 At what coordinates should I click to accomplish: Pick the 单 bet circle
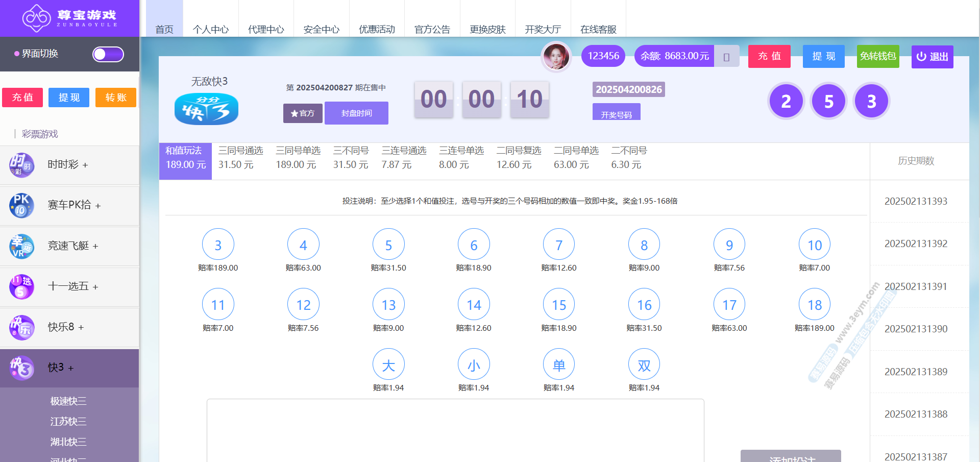click(x=558, y=365)
